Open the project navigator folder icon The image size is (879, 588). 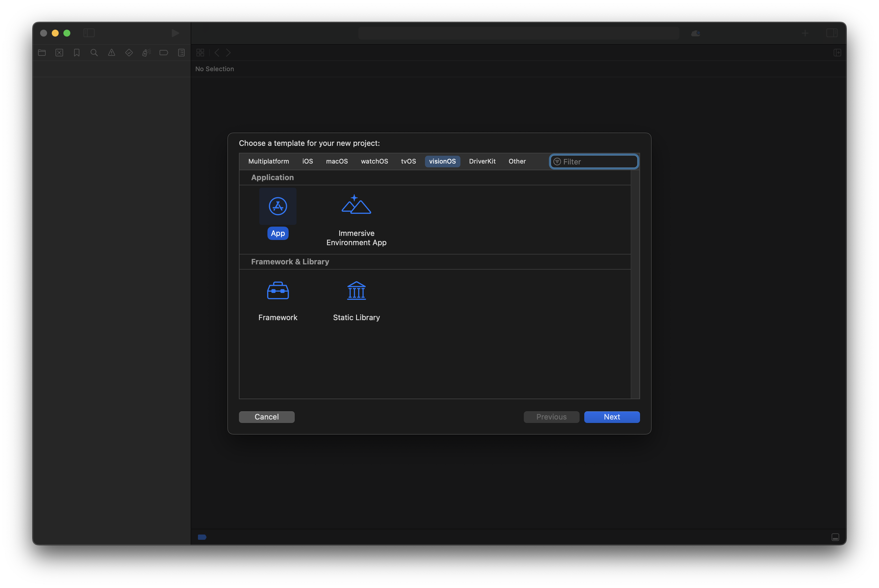(42, 53)
